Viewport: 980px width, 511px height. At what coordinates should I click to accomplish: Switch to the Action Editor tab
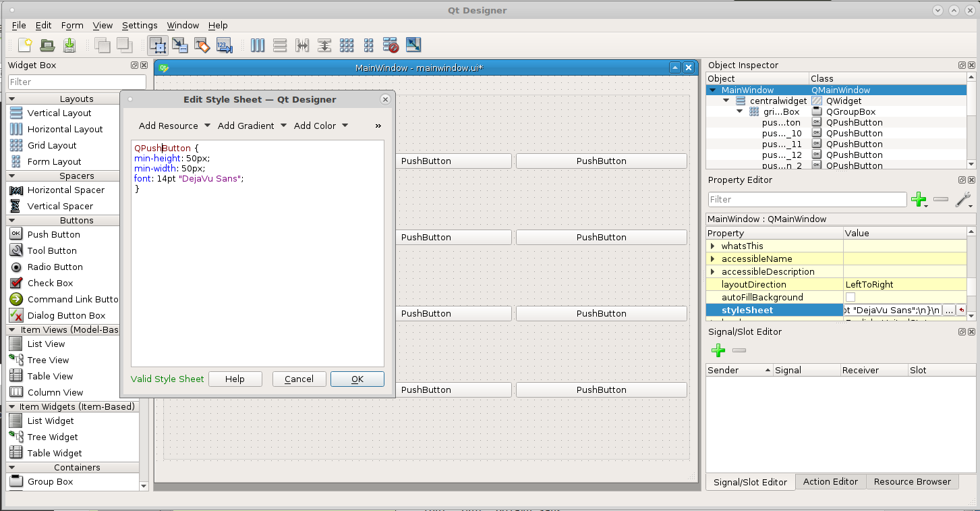point(830,481)
